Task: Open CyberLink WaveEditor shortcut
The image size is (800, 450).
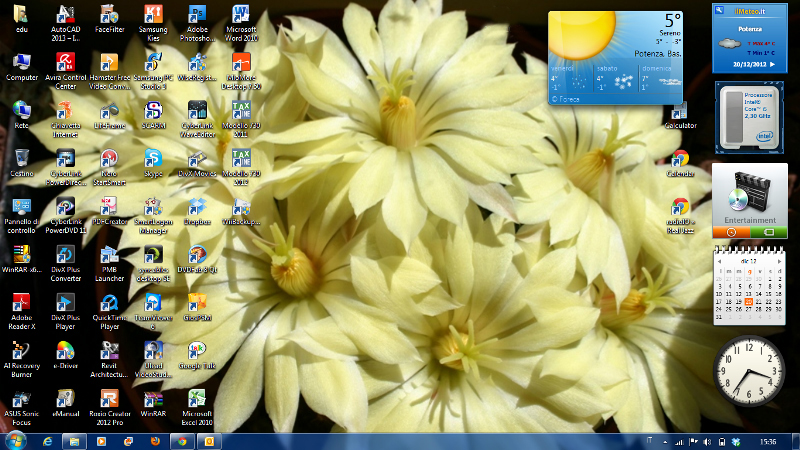Action: coord(197,119)
